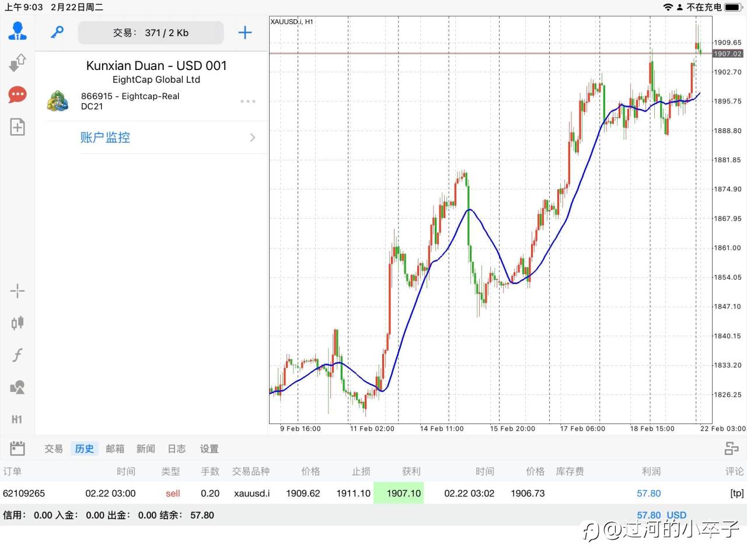Open the indicators function icon
The width and height of the screenshot is (747, 560).
(x=18, y=355)
